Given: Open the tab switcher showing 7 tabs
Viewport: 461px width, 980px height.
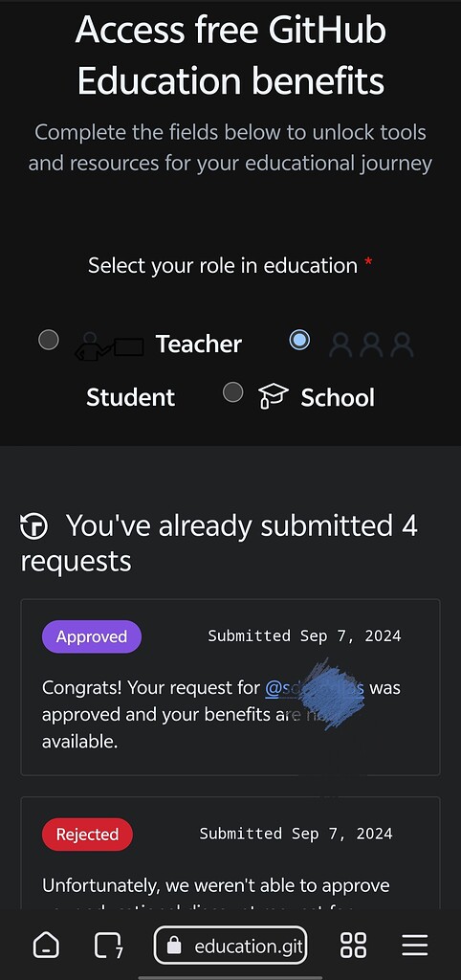Looking at the screenshot, I should point(109,945).
